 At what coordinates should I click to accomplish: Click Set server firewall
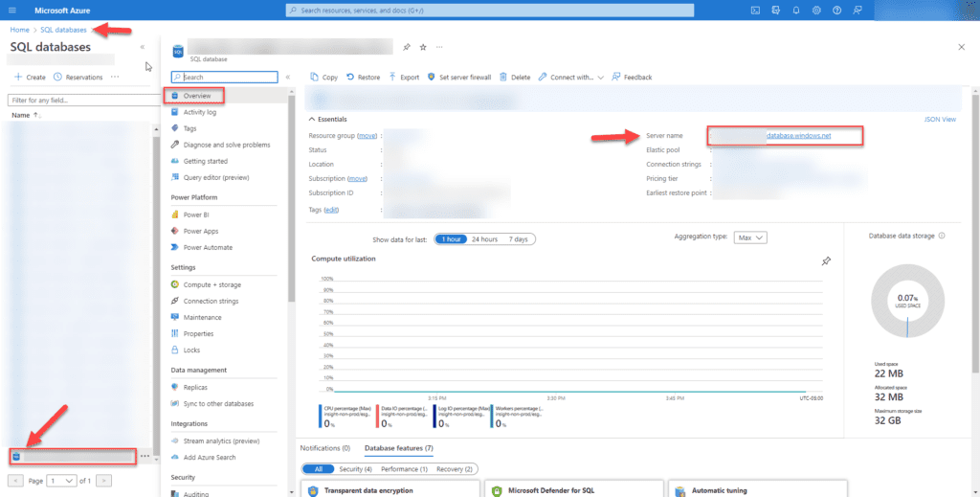click(x=459, y=77)
